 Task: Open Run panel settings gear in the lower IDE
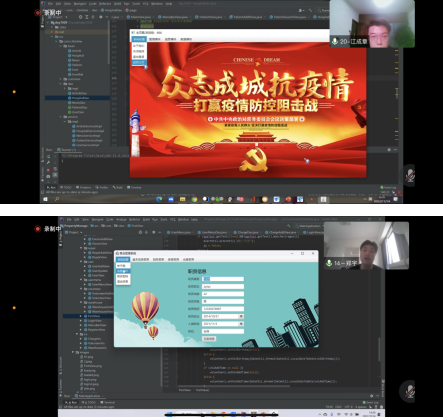click(372, 396)
